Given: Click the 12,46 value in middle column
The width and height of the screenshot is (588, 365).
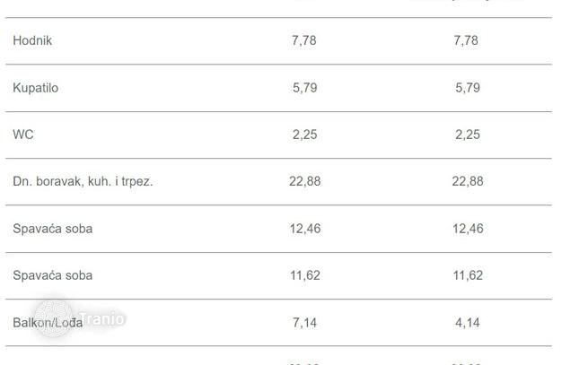Looking at the screenshot, I should coord(305,229).
